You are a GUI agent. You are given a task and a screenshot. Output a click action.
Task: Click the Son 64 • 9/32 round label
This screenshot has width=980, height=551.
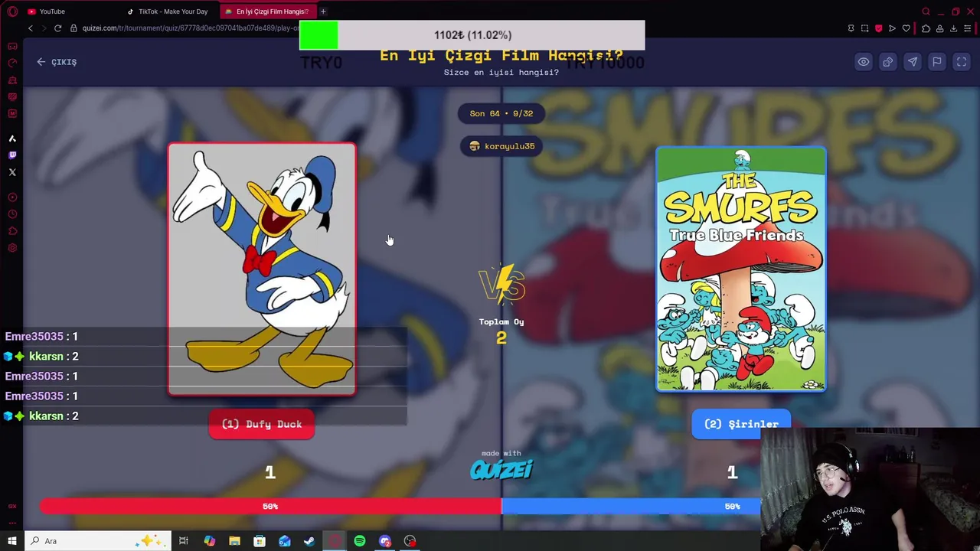(x=501, y=113)
